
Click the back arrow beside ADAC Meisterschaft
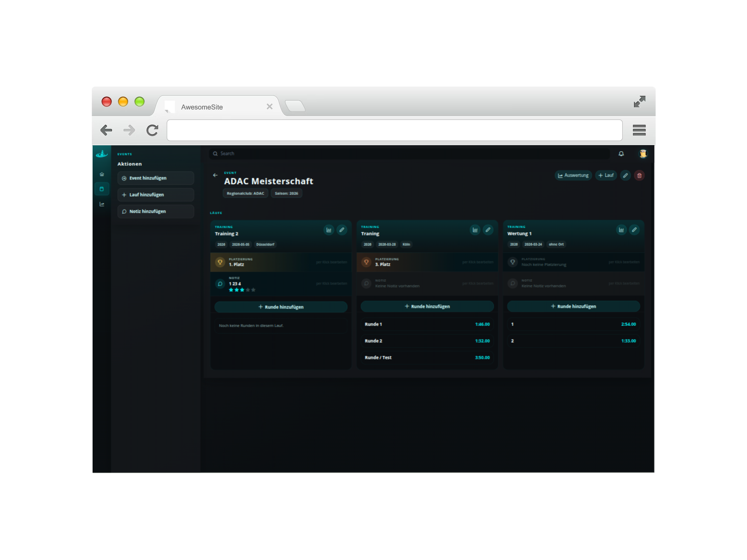(215, 175)
